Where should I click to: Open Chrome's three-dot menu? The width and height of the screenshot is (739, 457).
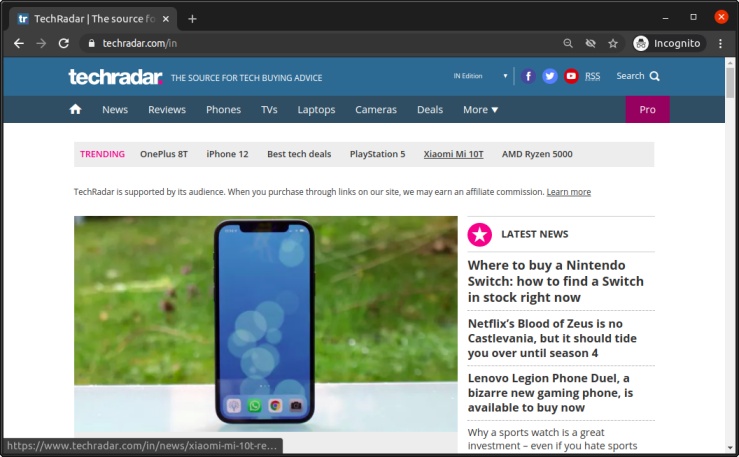click(721, 43)
